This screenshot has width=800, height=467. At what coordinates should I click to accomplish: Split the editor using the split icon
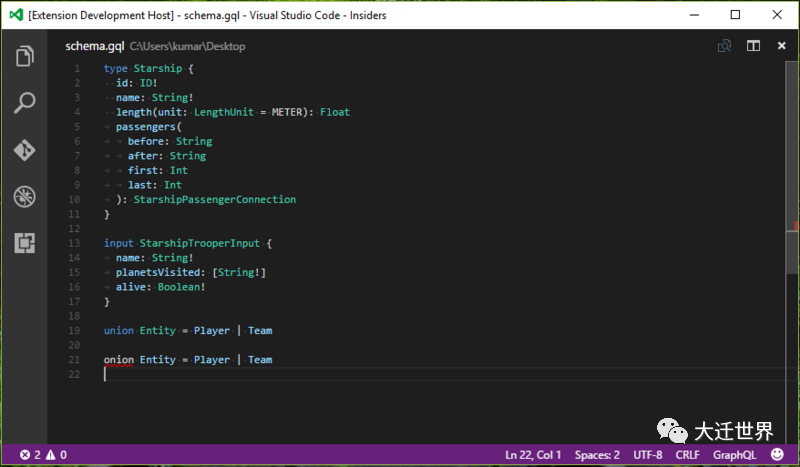[752, 47]
